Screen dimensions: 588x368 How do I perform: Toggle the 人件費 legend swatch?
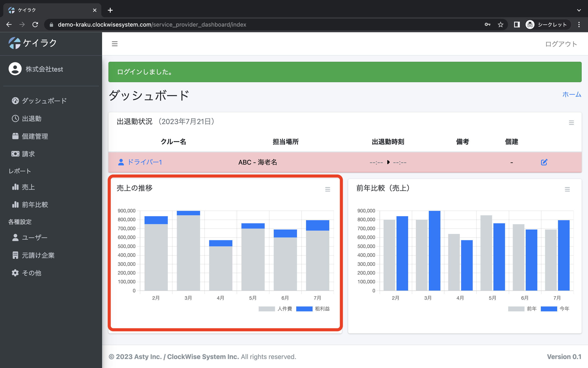(x=267, y=309)
